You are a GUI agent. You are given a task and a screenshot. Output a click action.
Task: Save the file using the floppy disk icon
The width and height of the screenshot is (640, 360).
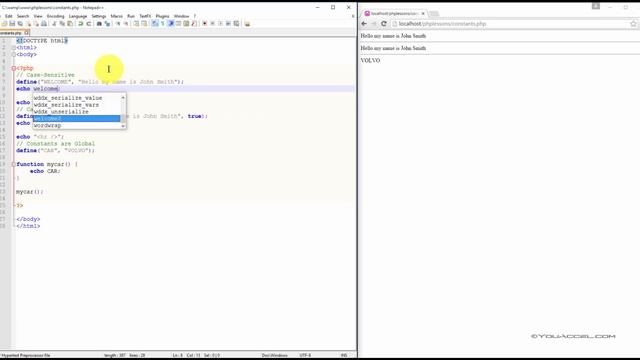pos(12,24)
